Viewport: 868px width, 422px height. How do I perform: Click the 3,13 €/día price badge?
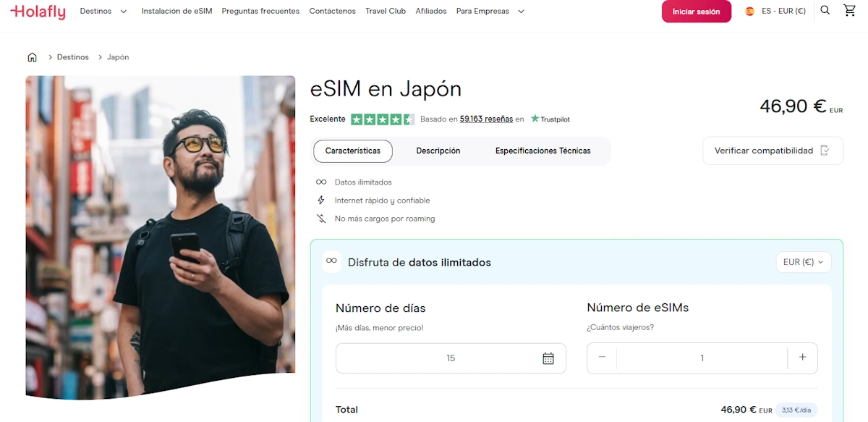796,410
